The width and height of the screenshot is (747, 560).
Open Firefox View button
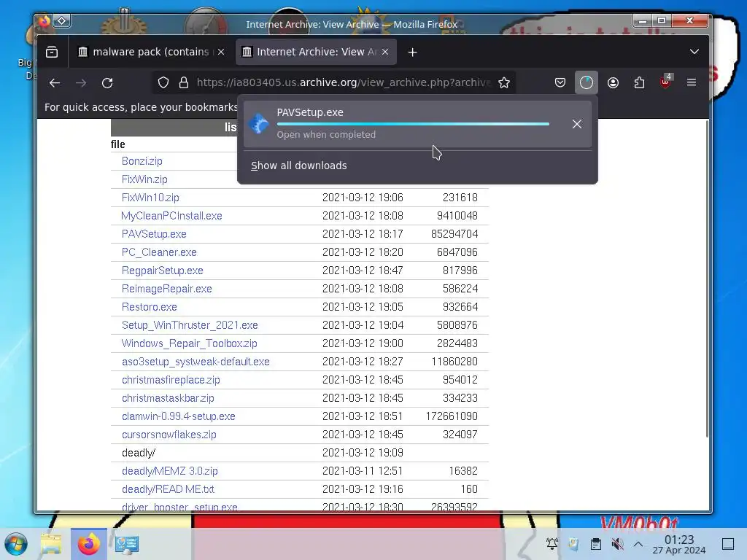[52, 52]
